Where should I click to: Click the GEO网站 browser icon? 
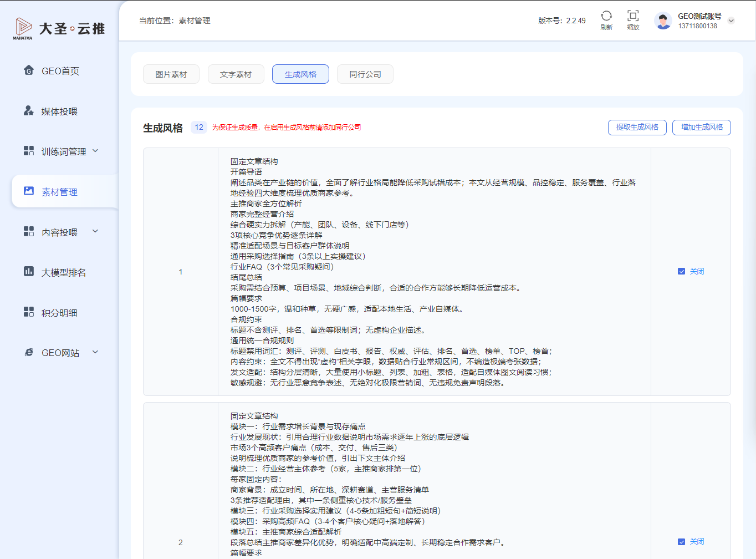[x=29, y=352]
